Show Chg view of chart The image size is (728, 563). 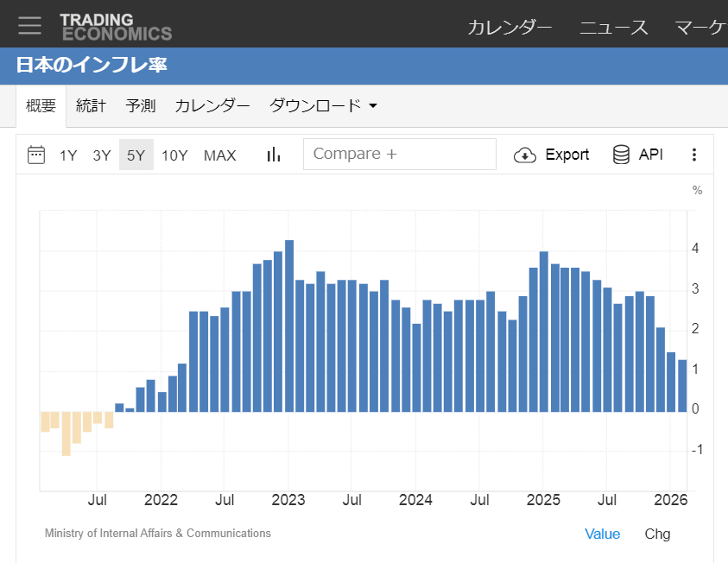[657, 534]
